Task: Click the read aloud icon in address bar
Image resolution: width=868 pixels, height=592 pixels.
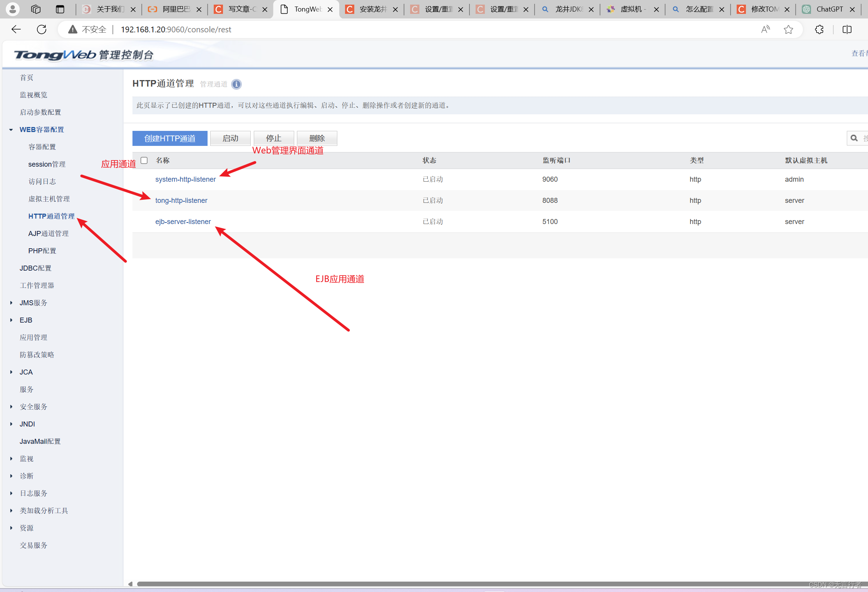Action: coord(766,30)
